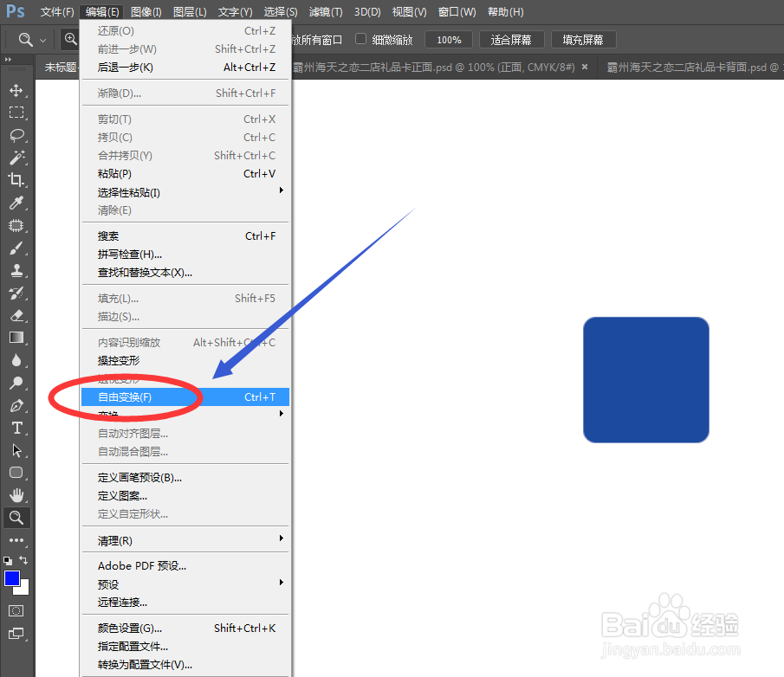784x677 pixels.
Task: Click the Zoom In option icon
Action: click(70, 39)
